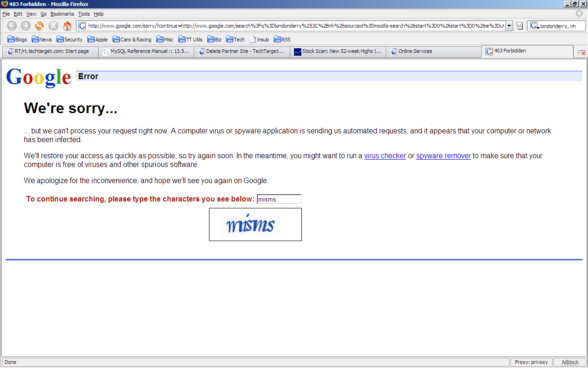Expand the address bar URL history dropdown
Image resolution: width=588 pixels, height=368 pixels.
[509, 26]
